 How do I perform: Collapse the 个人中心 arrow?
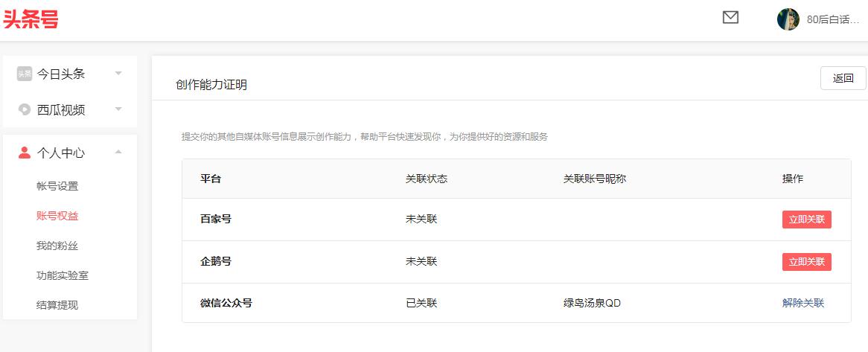click(118, 152)
